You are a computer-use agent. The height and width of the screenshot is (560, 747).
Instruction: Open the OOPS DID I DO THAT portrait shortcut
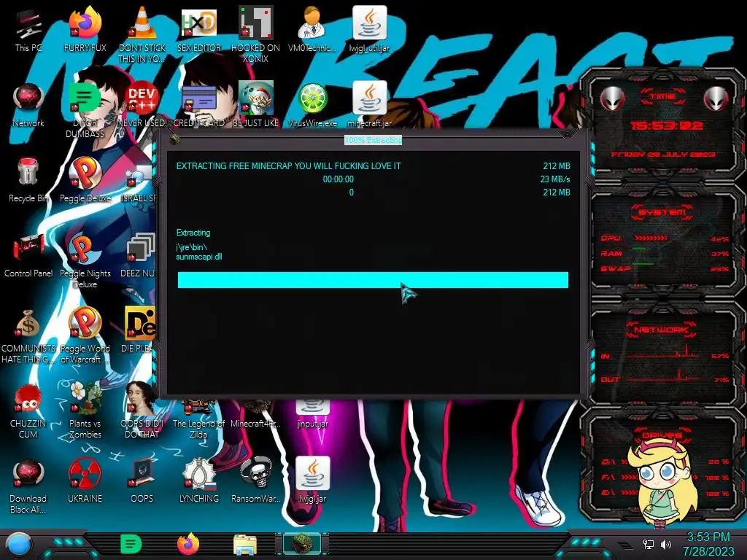point(142,411)
